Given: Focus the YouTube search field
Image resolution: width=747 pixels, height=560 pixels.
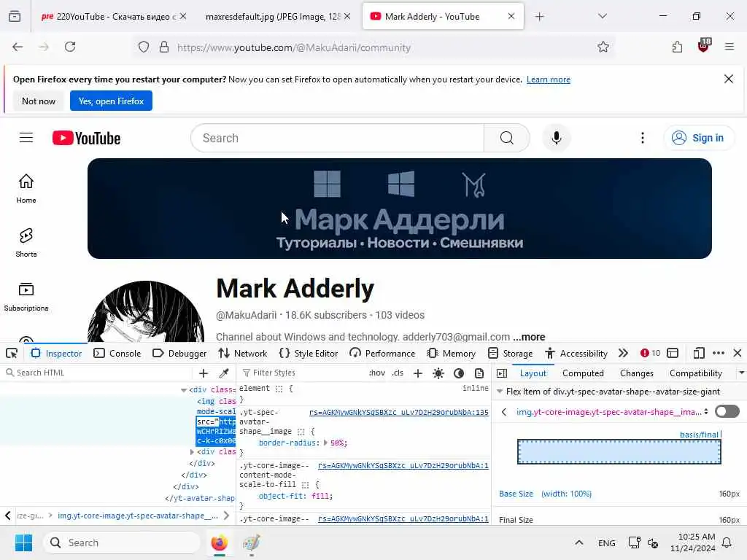Looking at the screenshot, I should coord(337,138).
